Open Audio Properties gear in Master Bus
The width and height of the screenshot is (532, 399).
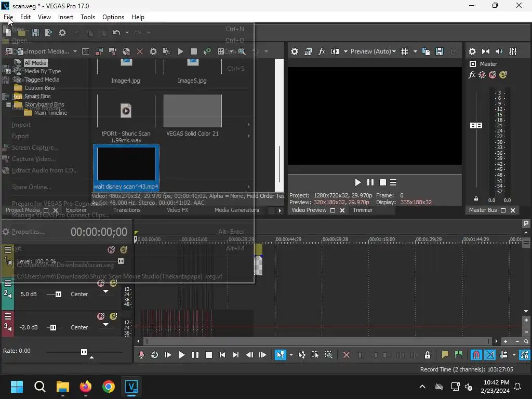click(472, 51)
